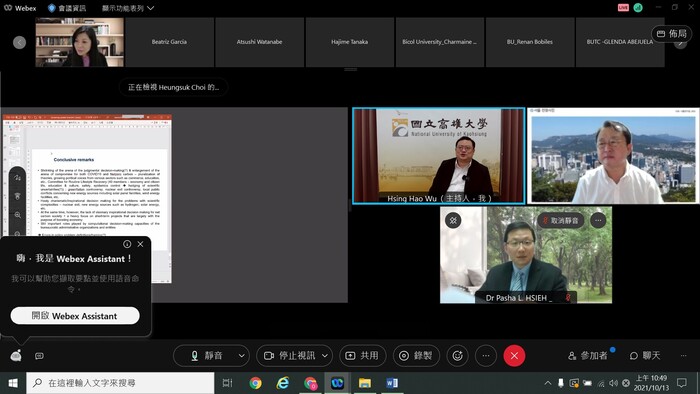
Task: Open the 參加者 participants panel
Action: click(x=588, y=356)
